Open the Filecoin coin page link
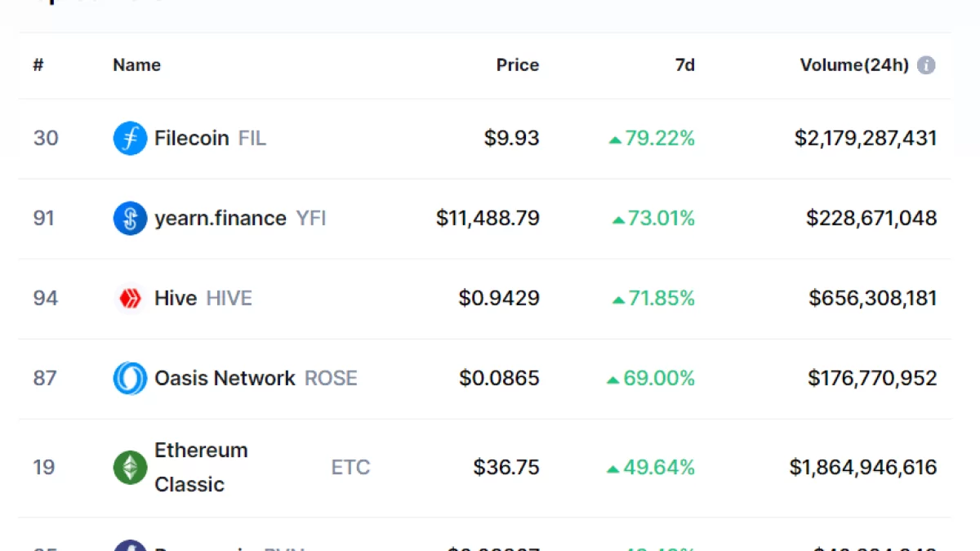Image resolution: width=980 pixels, height=551 pixels. 192,138
